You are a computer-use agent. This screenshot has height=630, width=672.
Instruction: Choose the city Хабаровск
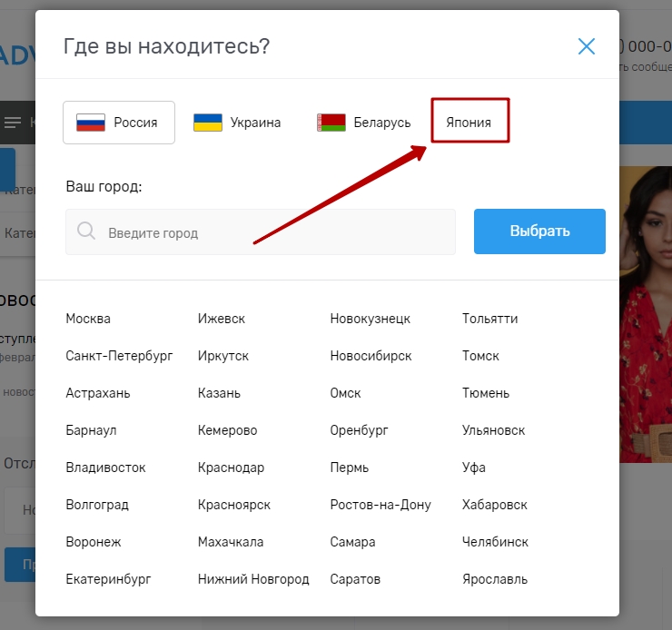point(495,505)
